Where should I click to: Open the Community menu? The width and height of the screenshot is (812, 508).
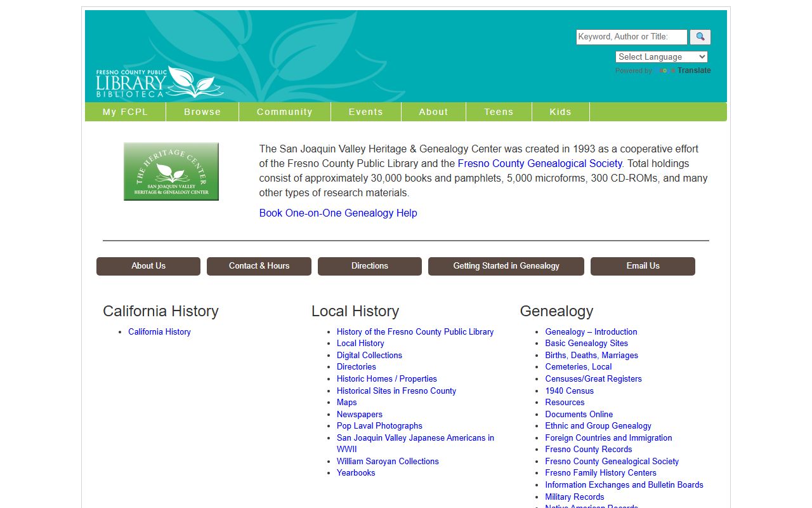[x=285, y=112]
